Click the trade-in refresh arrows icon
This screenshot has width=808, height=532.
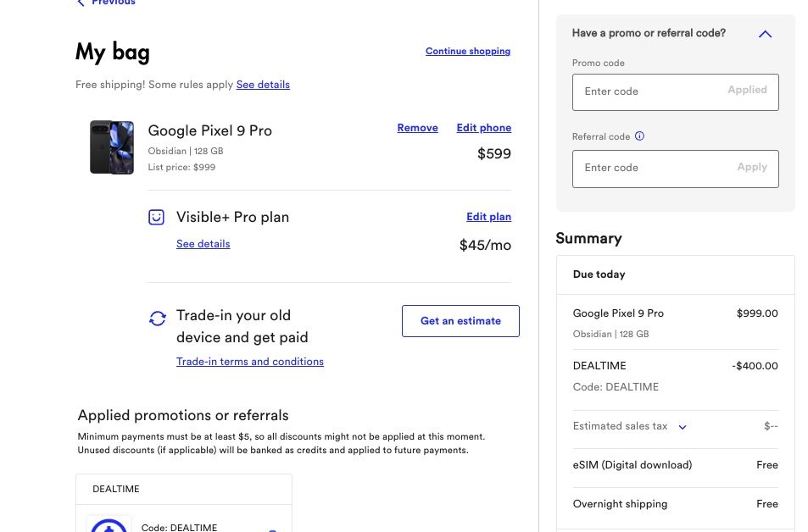click(158, 319)
